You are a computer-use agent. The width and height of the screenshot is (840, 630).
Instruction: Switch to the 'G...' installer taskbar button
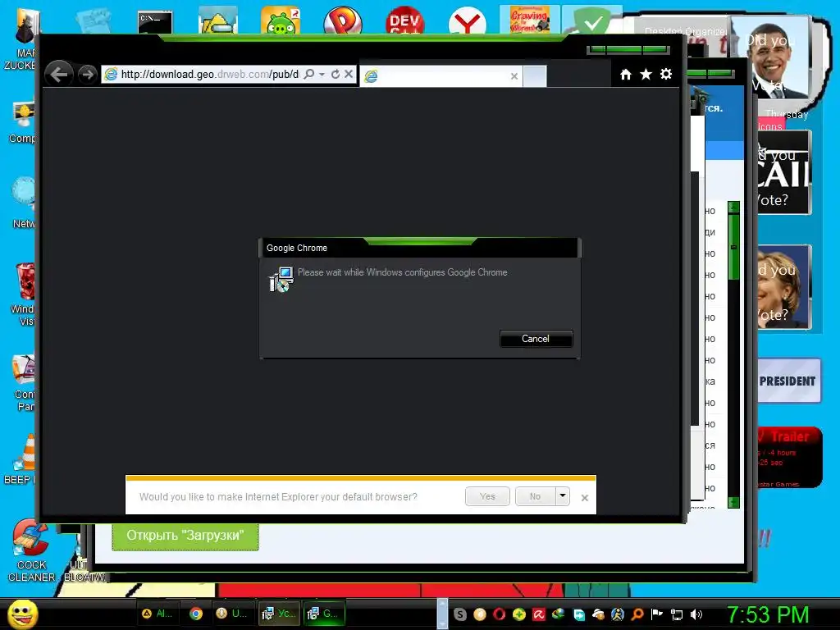coord(323,614)
